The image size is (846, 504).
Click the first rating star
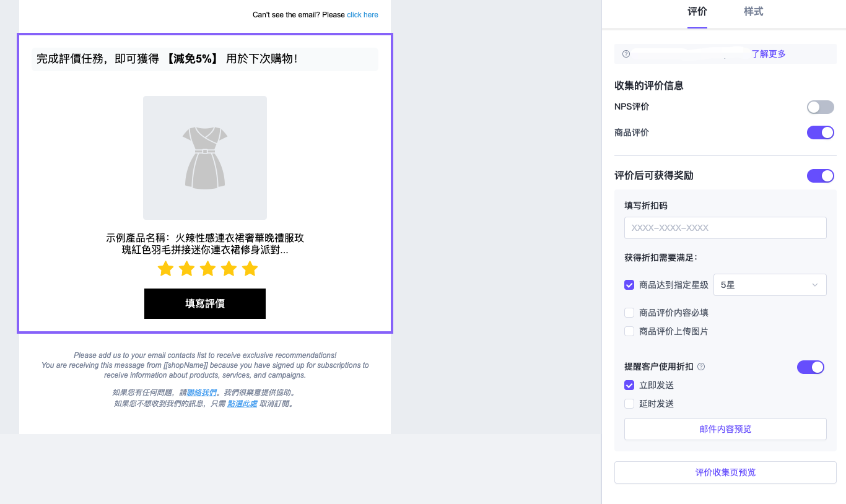pos(165,269)
